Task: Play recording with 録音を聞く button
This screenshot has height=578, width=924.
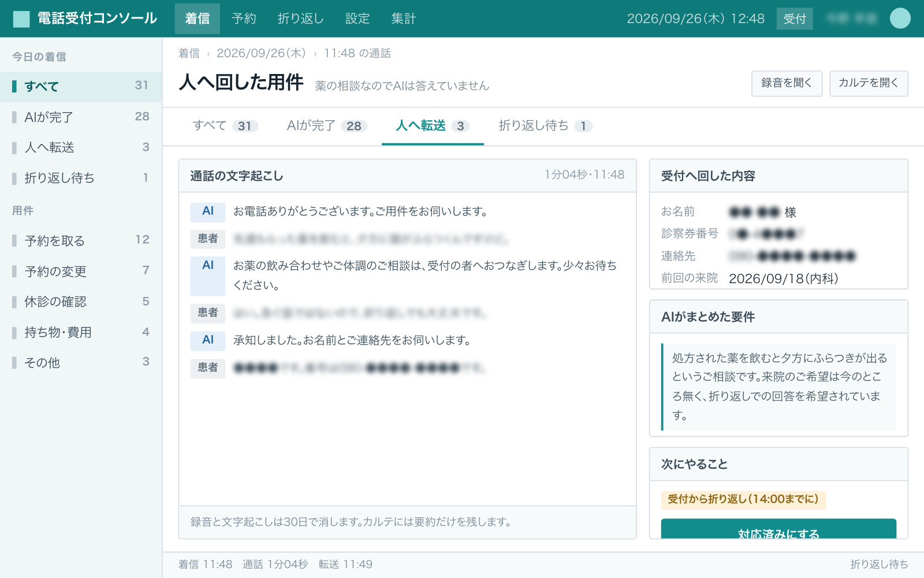Action: [787, 83]
